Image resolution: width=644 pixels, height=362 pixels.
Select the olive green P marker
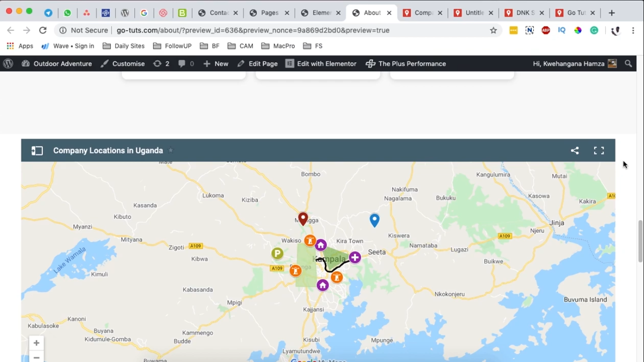[x=277, y=254]
